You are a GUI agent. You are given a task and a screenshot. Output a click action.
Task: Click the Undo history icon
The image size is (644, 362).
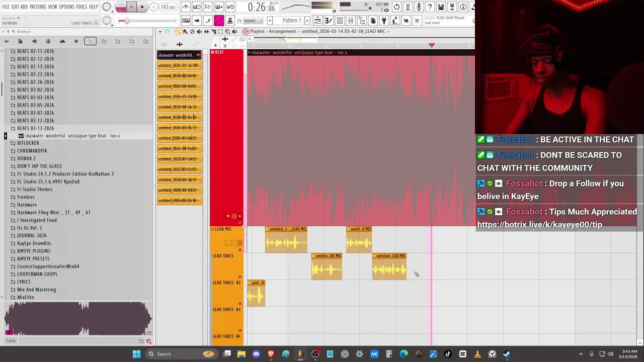pos(396,7)
